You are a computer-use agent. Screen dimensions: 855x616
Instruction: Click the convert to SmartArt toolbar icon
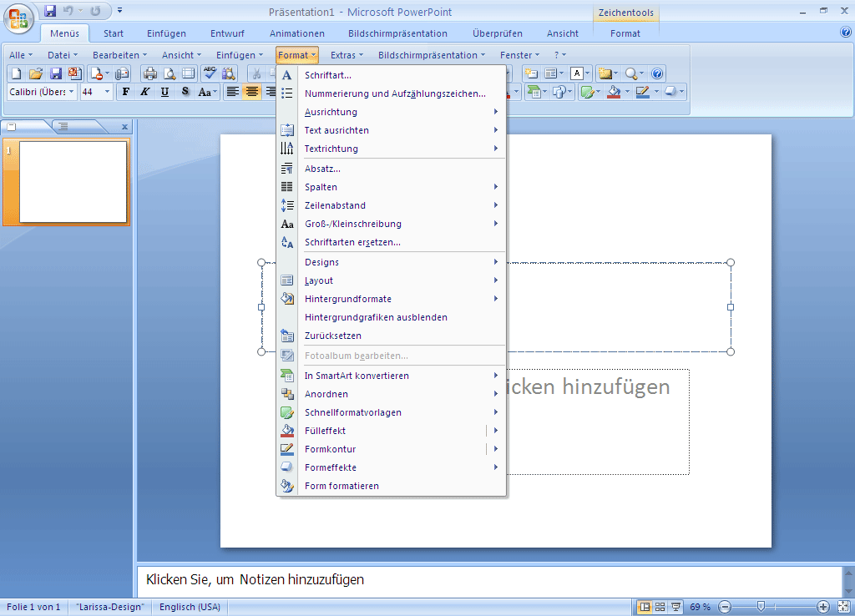click(x=534, y=92)
